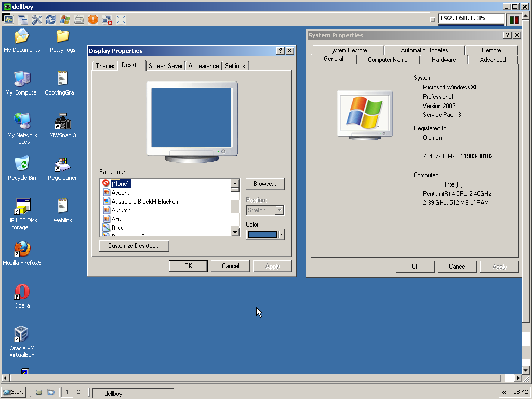The height and width of the screenshot is (399, 532).
Task: Click the system tray expand chevron
Action: [x=504, y=393]
